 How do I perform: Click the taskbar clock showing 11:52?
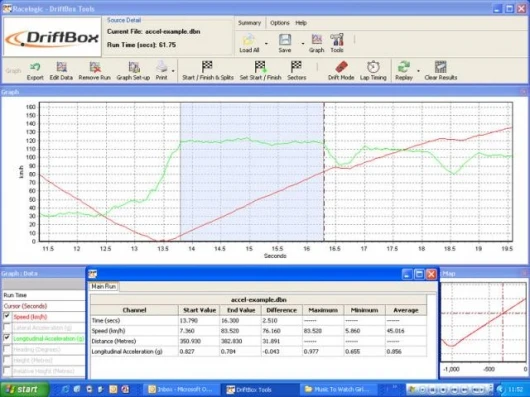click(515, 390)
